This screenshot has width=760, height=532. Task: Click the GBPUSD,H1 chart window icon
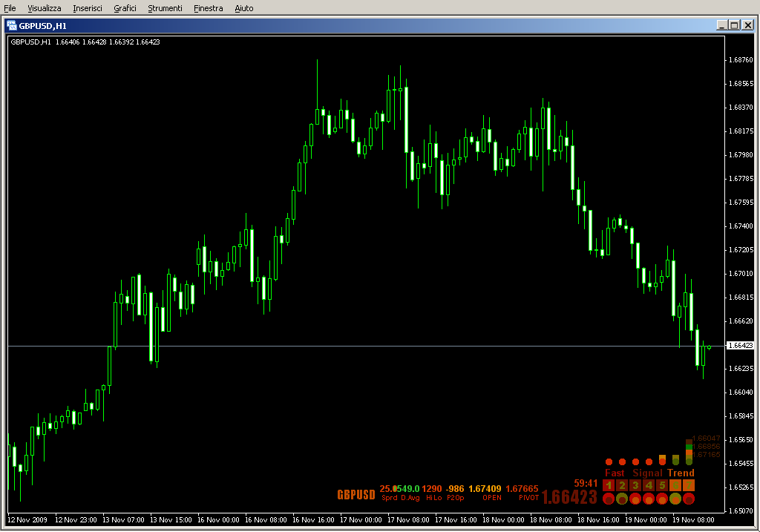tap(12, 26)
